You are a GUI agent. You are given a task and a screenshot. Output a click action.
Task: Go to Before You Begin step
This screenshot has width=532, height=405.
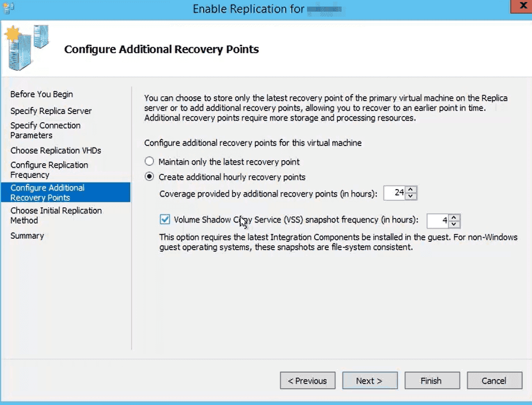[42, 94]
